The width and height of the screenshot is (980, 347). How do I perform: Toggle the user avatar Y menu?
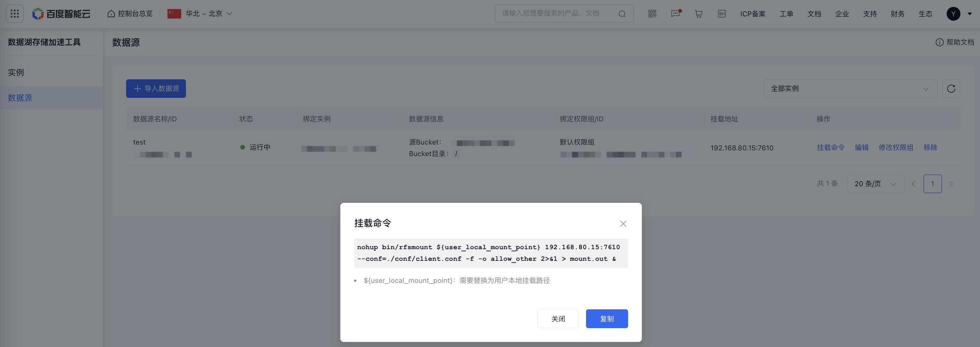[x=953, y=13]
